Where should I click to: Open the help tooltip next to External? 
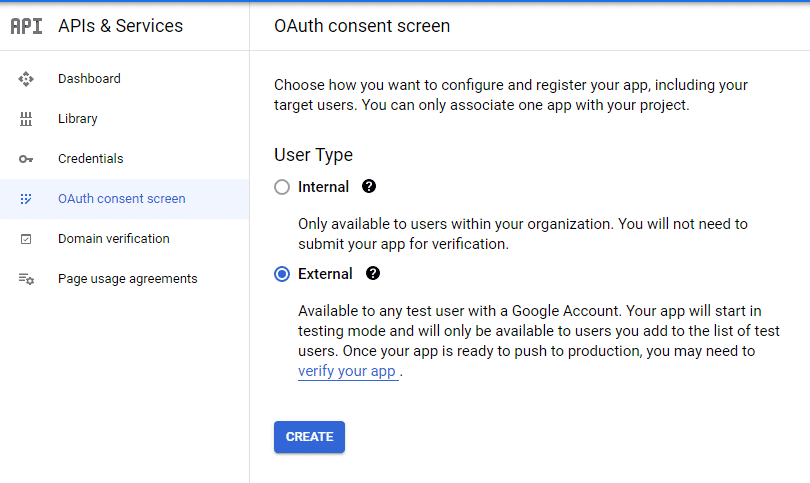[373, 274]
